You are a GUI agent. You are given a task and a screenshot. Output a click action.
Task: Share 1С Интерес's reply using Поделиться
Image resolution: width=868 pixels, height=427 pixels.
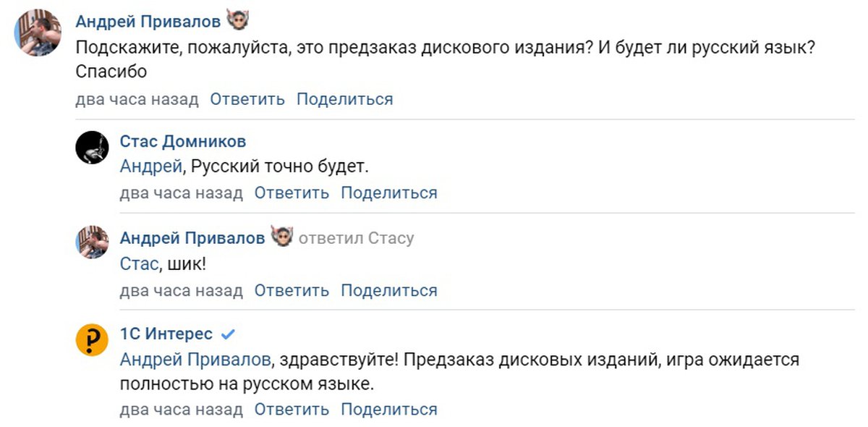click(x=388, y=410)
